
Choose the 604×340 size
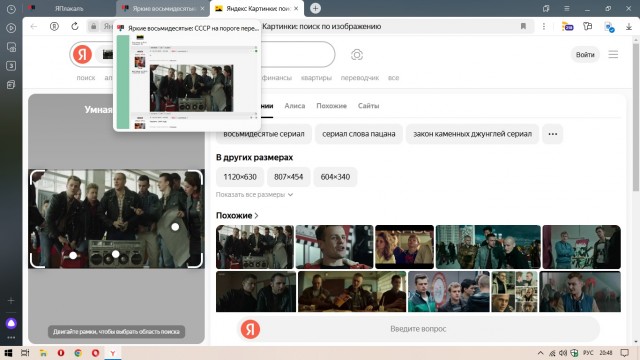[x=335, y=177]
